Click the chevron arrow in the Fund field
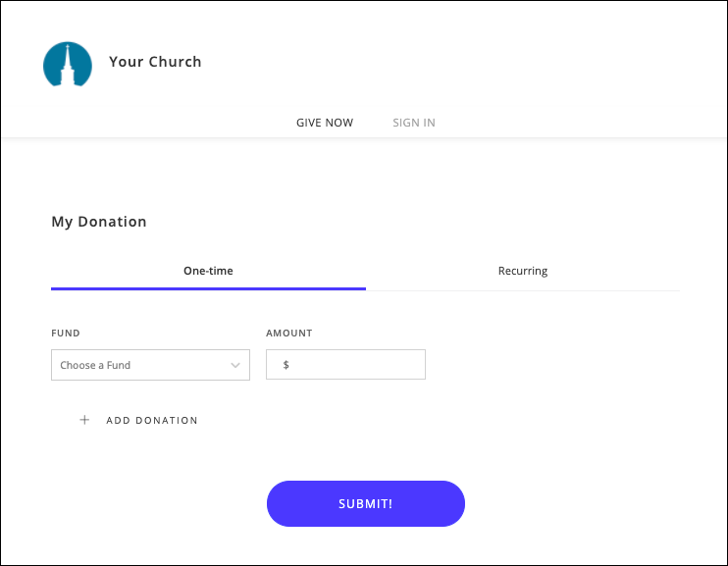Image resolution: width=728 pixels, height=566 pixels. click(235, 365)
